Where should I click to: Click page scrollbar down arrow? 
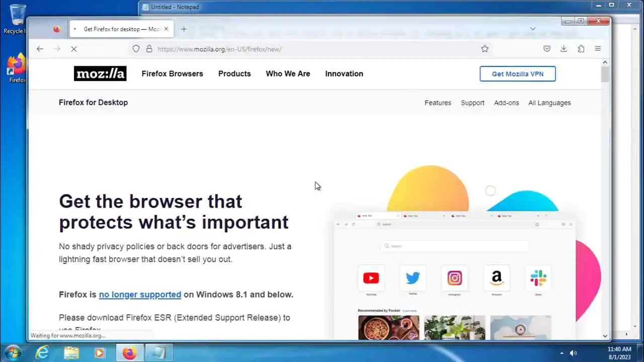(x=605, y=335)
